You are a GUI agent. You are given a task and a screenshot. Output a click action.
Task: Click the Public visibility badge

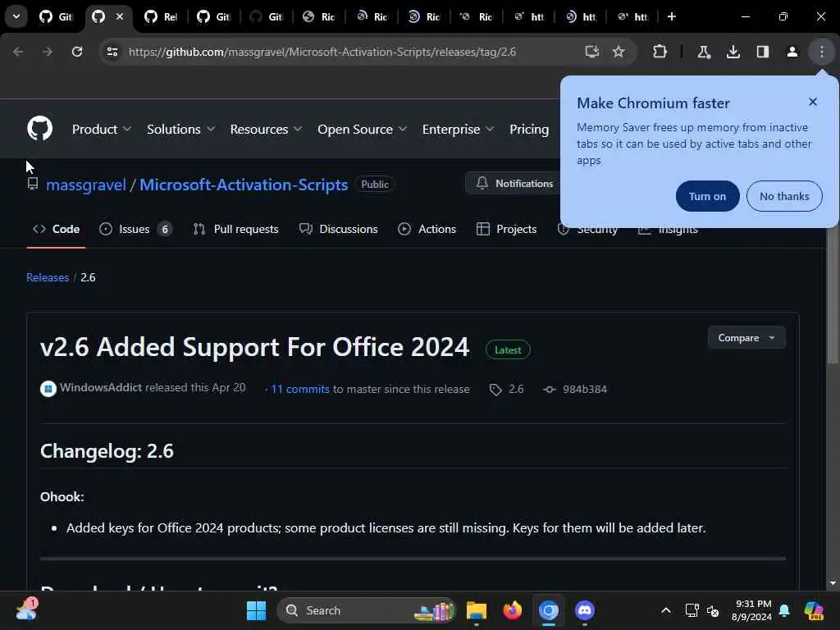tap(374, 185)
